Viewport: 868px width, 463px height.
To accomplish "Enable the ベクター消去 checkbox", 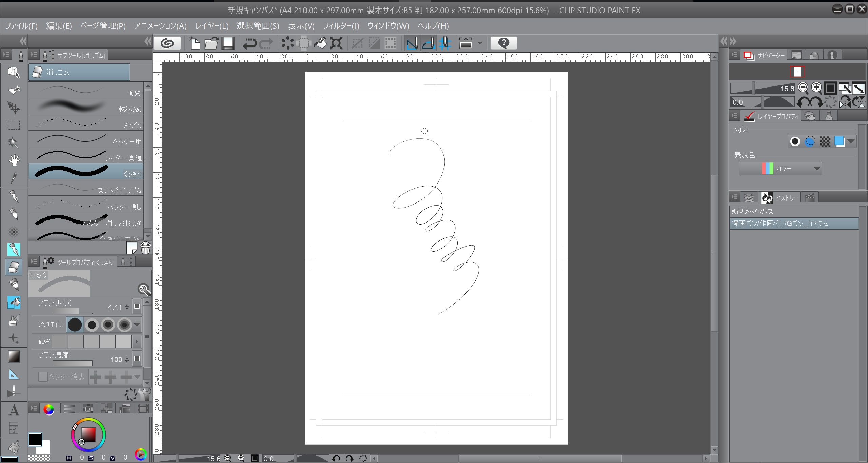I will (x=43, y=377).
